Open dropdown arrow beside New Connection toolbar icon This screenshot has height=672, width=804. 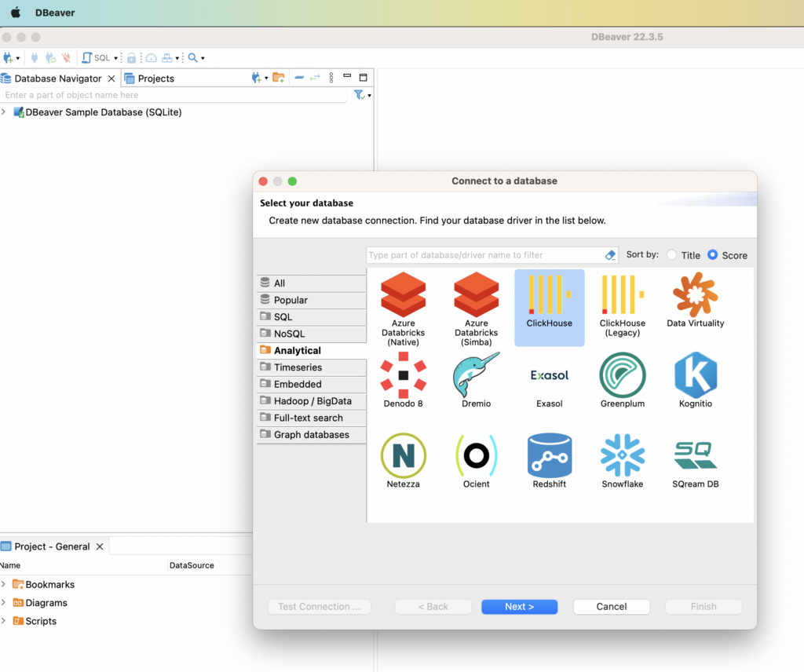(18, 58)
